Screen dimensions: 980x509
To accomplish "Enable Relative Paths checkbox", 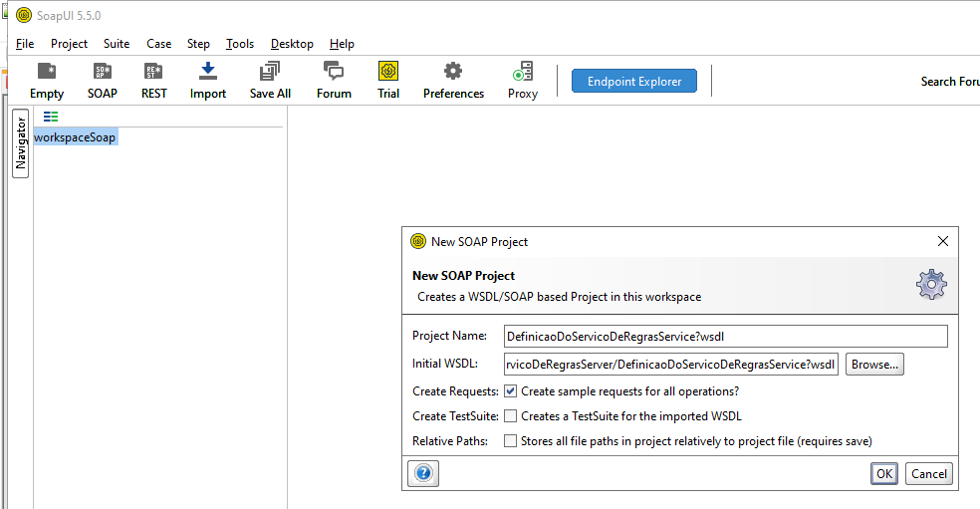I will pos(511,441).
